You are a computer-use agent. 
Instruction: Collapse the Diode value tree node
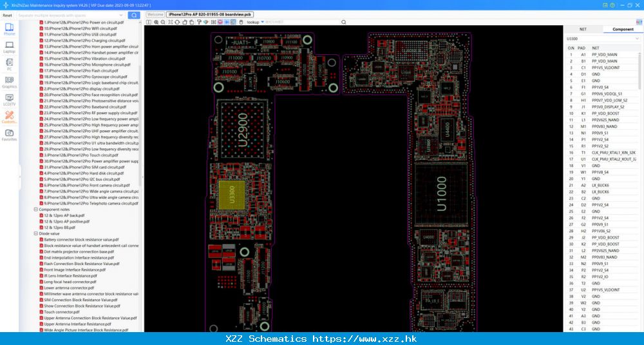pyautogui.click(x=35, y=233)
